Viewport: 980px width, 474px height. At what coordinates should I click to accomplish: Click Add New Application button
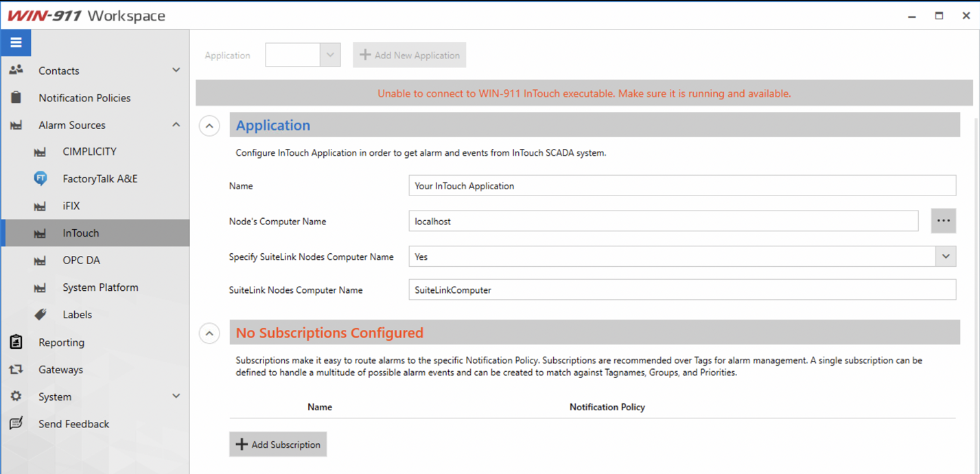tap(410, 55)
